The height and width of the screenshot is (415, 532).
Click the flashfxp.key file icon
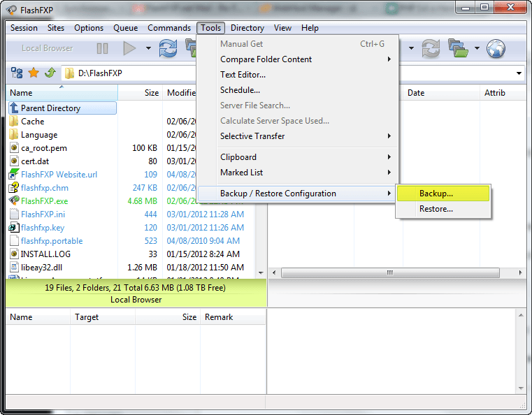tap(14, 227)
